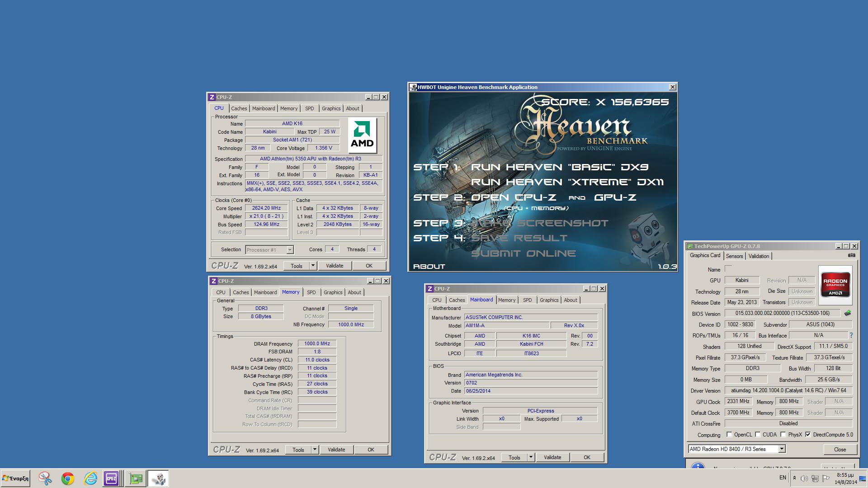The image size is (868, 488).
Task: Click the blue info icon below GPU-Z
Action: coord(698,465)
